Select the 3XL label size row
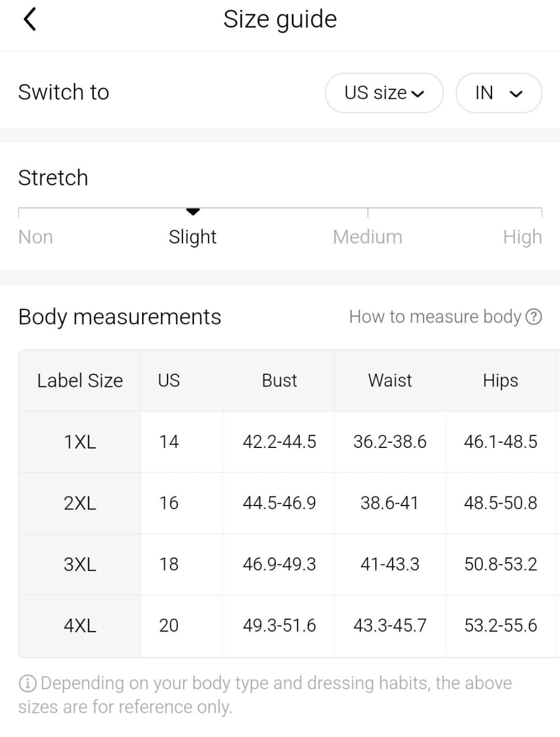560x737 pixels. tap(289, 564)
